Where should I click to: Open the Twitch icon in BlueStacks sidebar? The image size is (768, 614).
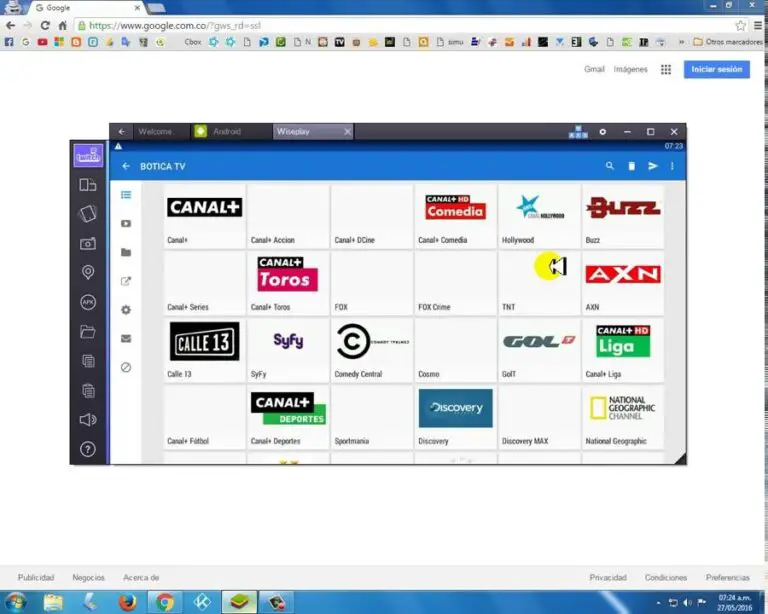coord(88,157)
